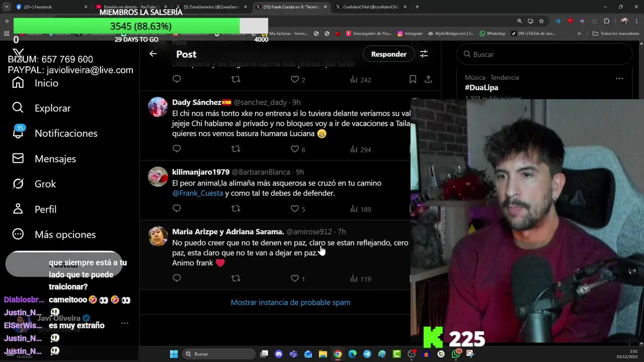Image resolution: width=644 pixels, height=362 pixels.
Task: Retweet the kilimanjaro1979 tweet
Action: pos(235,208)
